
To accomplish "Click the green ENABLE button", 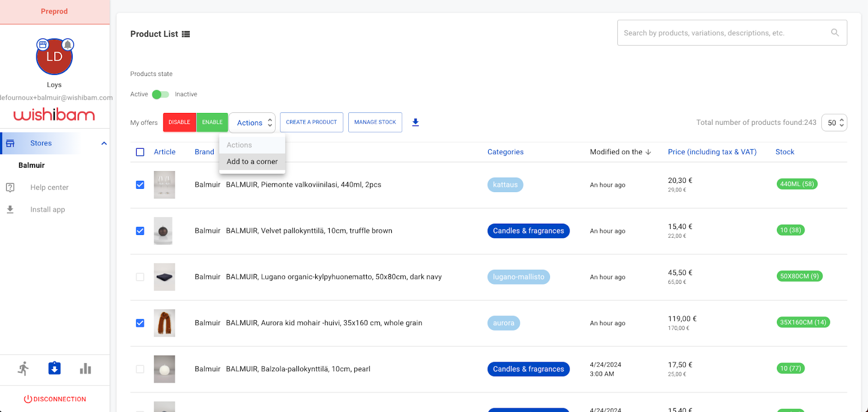I will pyautogui.click(x=212, y=122).
